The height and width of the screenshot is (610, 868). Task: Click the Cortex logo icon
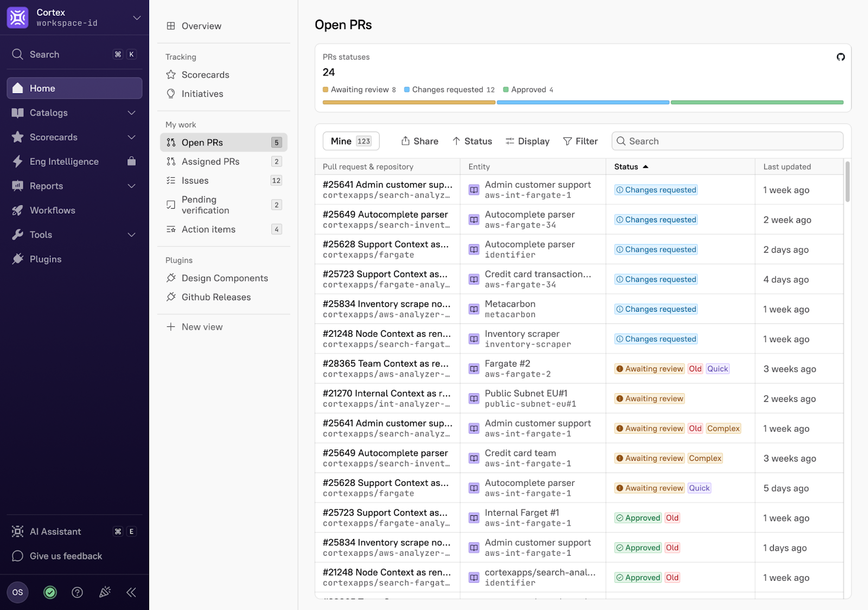click(17, 17)
